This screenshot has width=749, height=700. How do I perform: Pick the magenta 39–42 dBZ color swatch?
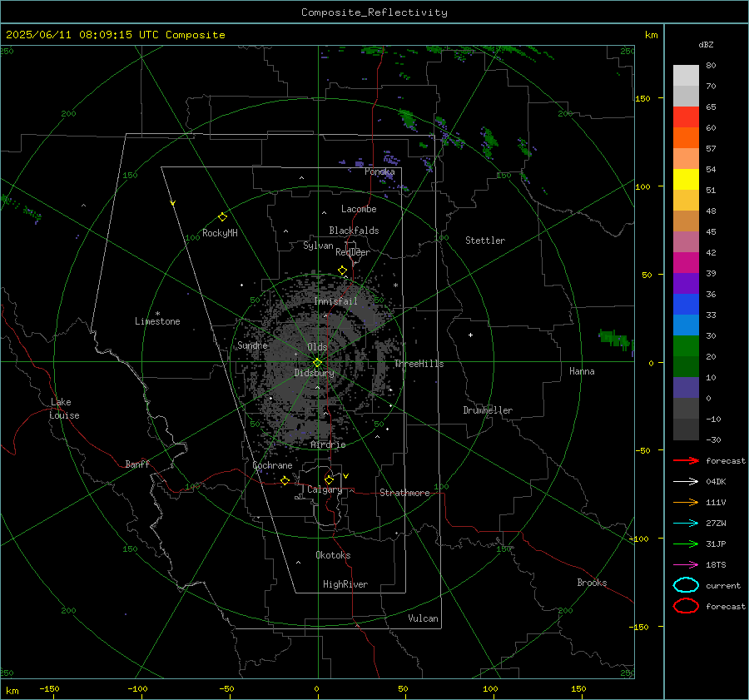tap(686, 262)
